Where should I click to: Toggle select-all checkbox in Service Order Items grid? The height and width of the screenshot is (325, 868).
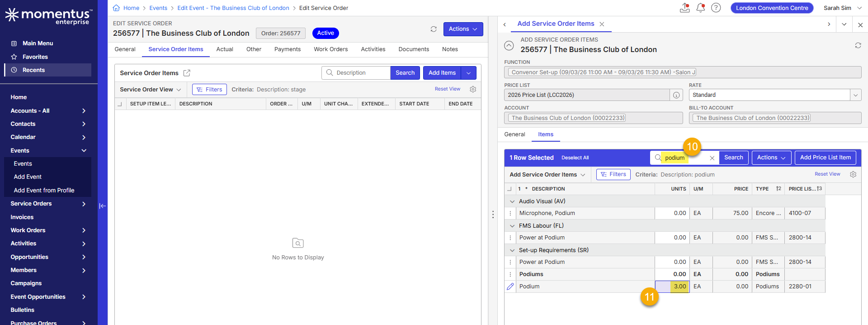120,104
